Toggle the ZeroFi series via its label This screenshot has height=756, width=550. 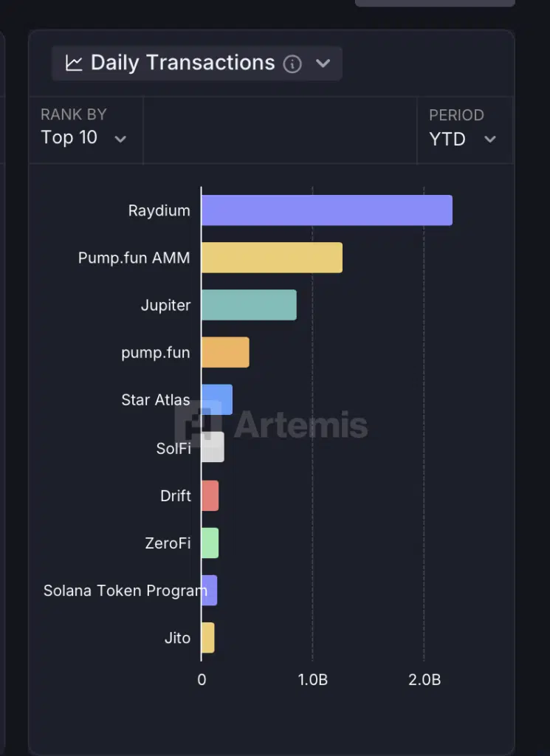pos(168,543)
